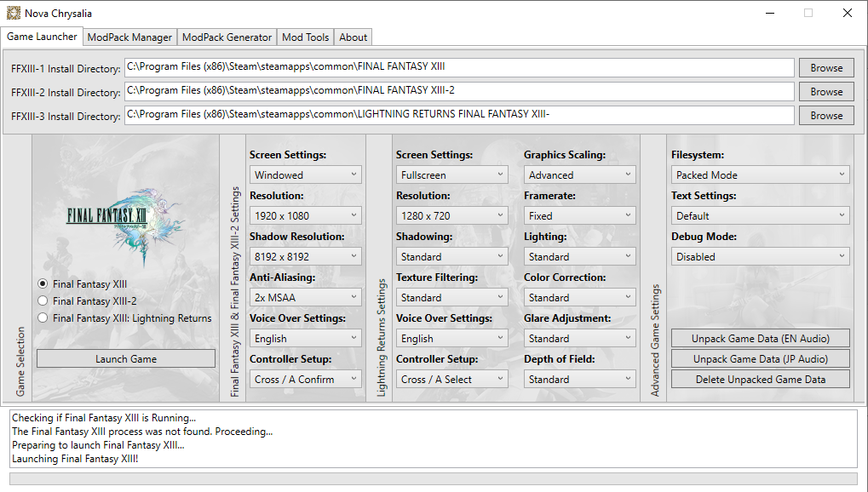Choose the Final Fantasy XIII-2 radio button

[43, 301]
